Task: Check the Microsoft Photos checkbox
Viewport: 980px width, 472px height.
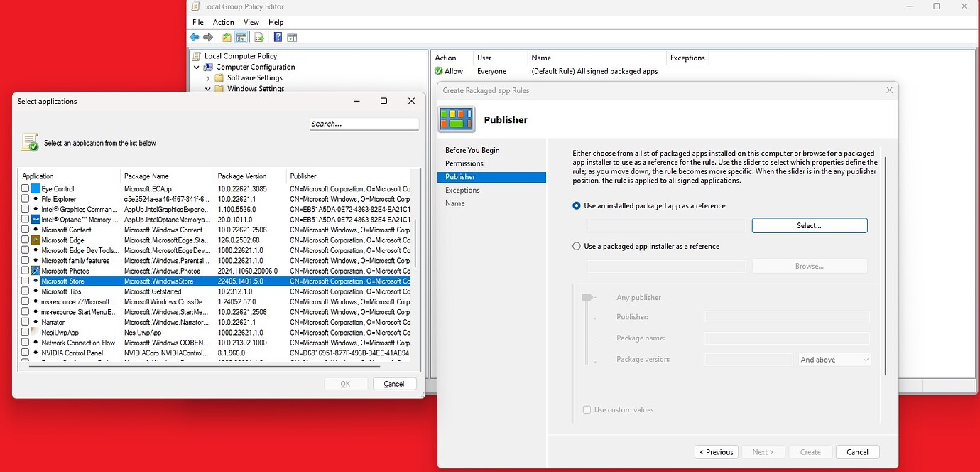Action: point(26,271)
